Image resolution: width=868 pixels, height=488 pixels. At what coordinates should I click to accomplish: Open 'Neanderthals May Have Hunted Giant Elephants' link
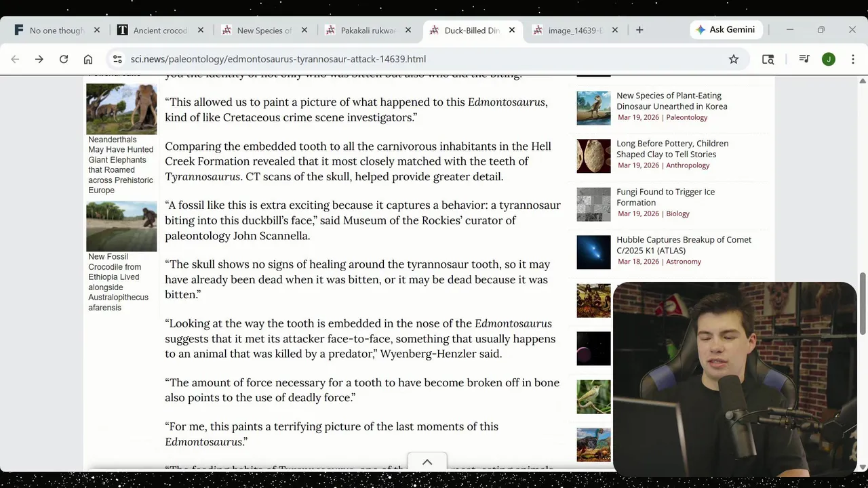click(121, 165)
